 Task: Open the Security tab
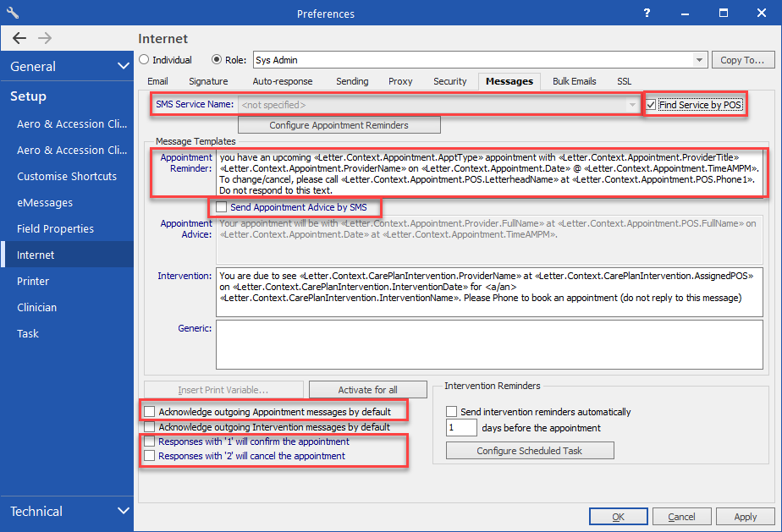coord(450,81)
